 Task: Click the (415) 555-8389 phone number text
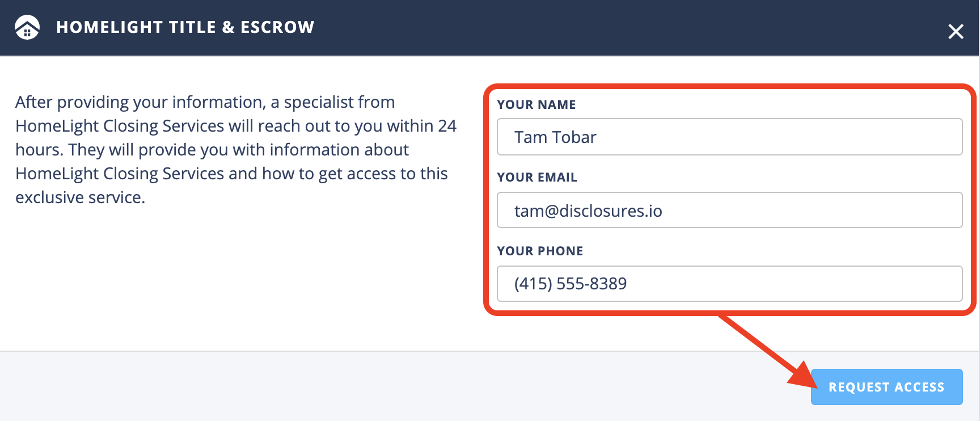(570, 284)
